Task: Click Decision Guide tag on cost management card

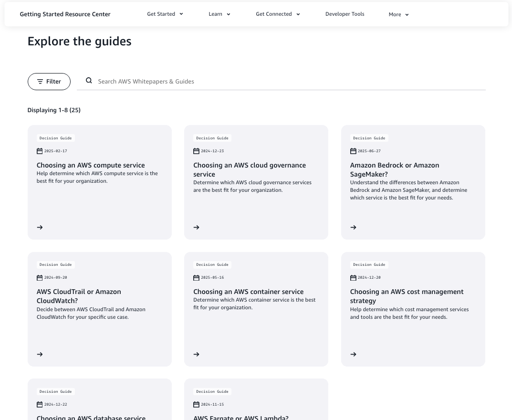Action: [x=369, y=265]
